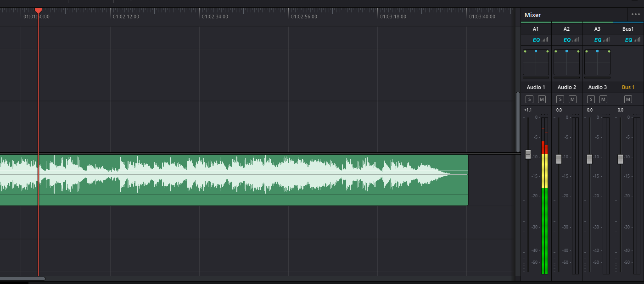The image size is (644, 284).
Task: Click the red playhead marker handle
Action: (39, 11)
